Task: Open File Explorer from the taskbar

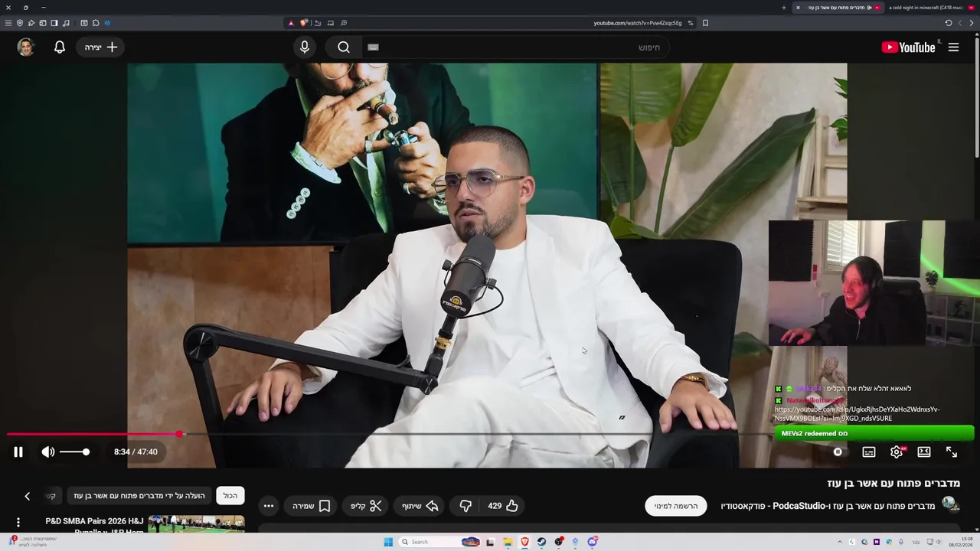Action: coord(508,542)
